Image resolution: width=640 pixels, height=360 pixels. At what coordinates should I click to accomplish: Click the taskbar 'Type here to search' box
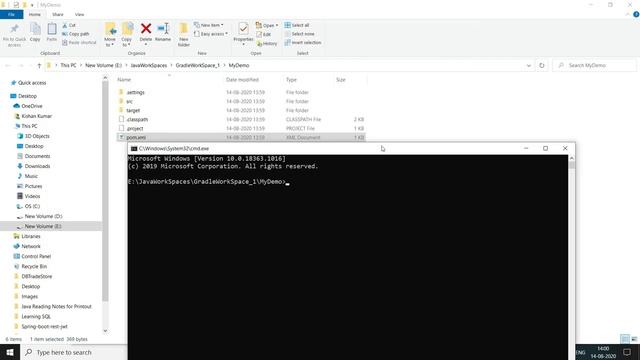pos(73,352)
